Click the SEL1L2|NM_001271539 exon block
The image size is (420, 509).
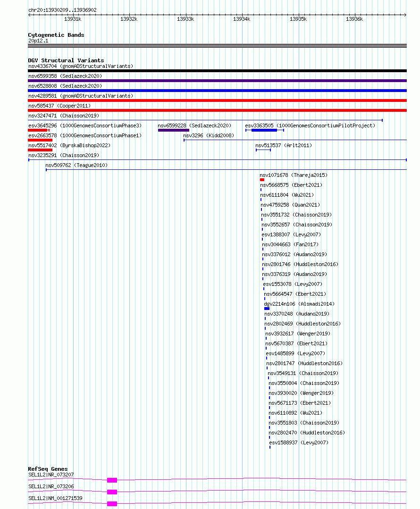coord(112,504)
